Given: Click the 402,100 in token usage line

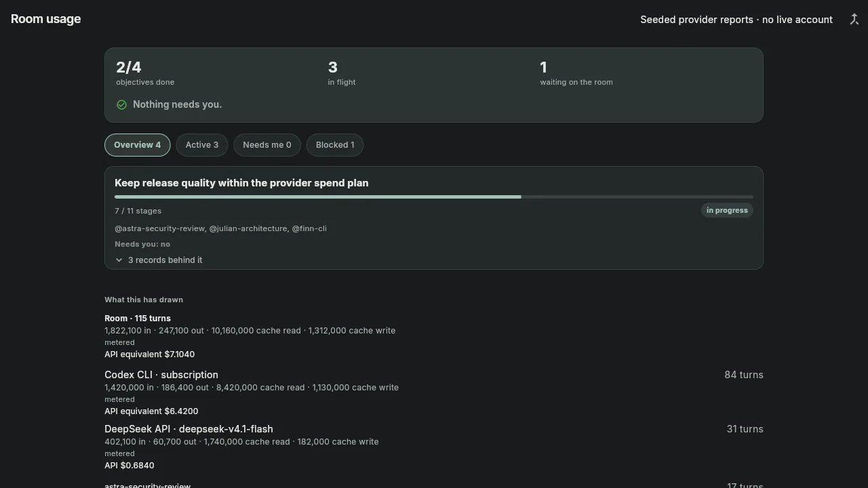Looking at the screenshot, I should (241, 442).
